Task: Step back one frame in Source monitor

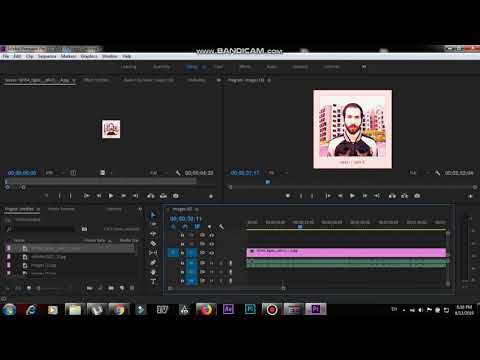Action: (x=99, y=196)
